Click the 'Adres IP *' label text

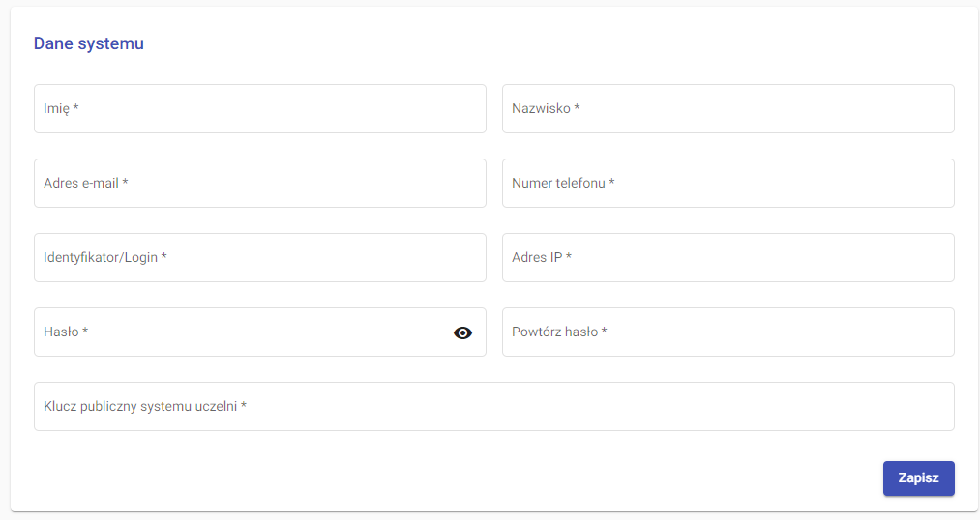tap(542, 258)
